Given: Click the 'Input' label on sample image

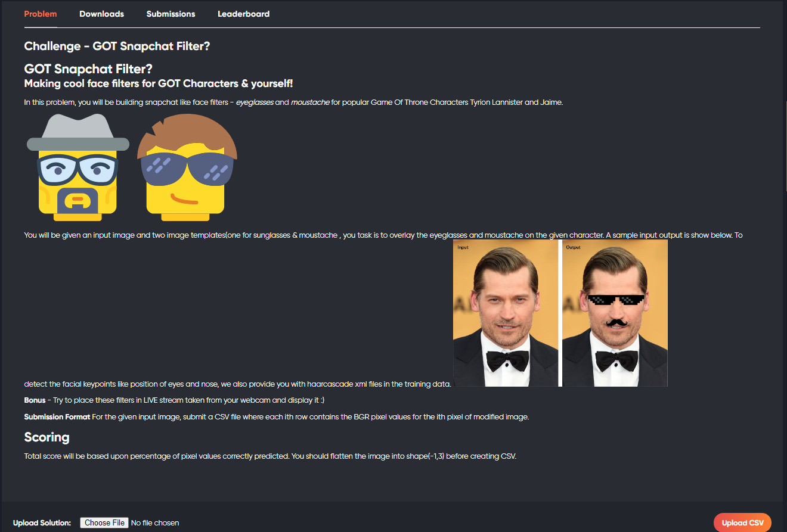Looking at the screenshot, I should (463, 247).
